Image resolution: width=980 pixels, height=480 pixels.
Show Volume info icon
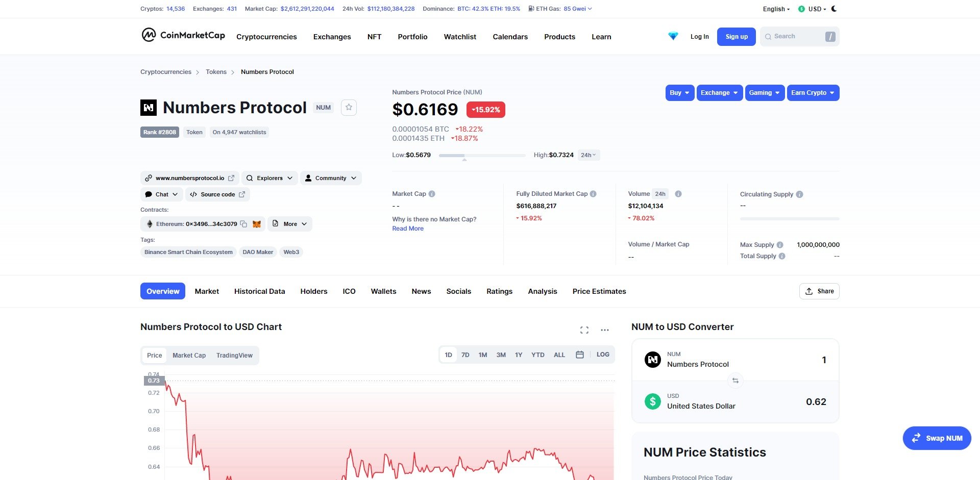(x=678, y=194)
